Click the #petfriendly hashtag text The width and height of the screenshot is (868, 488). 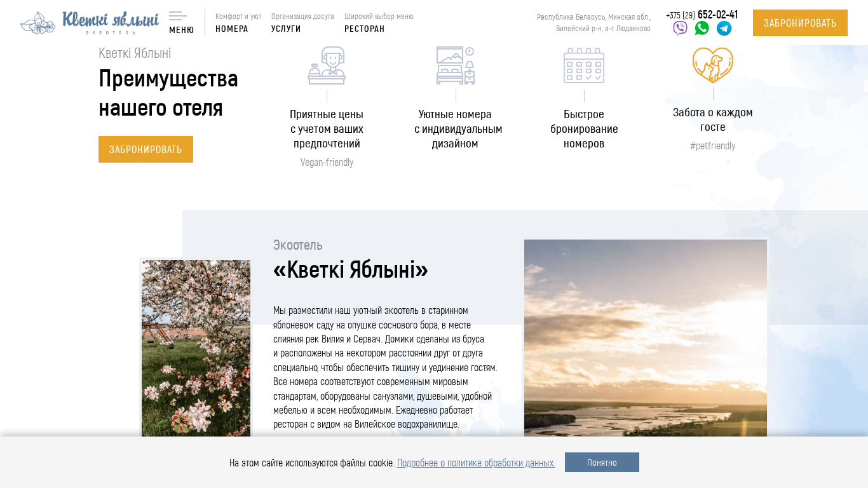point(713,146)
